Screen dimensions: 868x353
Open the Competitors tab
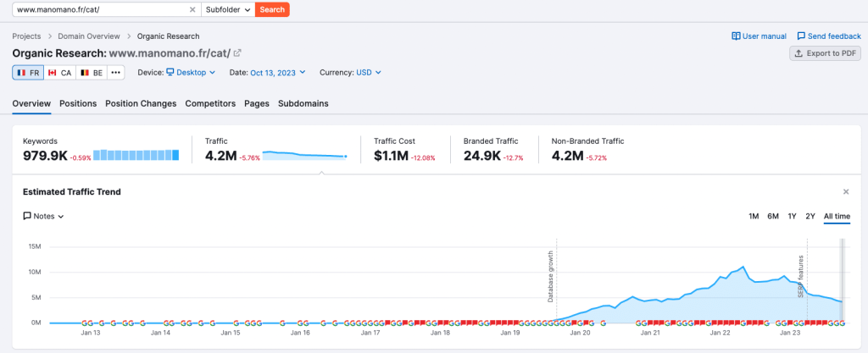[210, 103]
